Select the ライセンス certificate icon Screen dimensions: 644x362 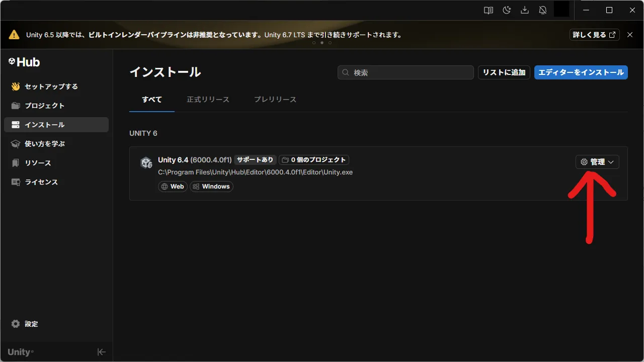16,182
